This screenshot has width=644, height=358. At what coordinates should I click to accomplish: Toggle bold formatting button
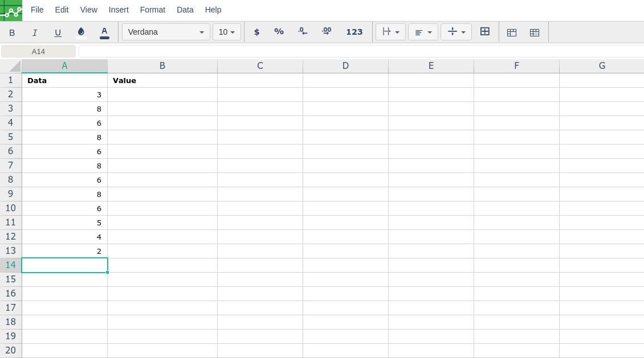tap(12, 32)
